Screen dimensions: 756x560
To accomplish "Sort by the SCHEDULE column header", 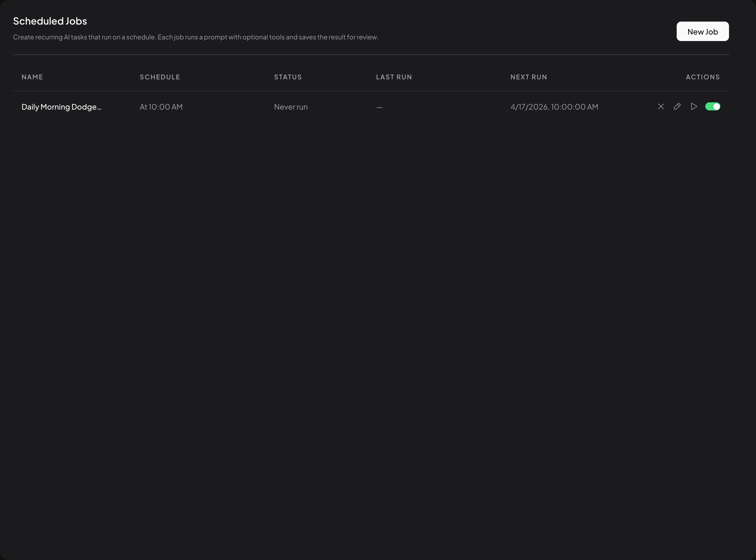I will [160, 77].
